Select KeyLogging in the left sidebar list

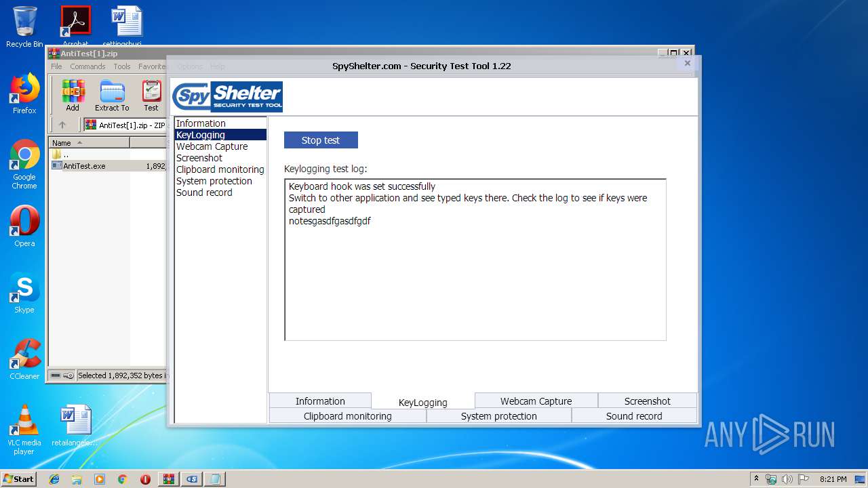(x=220, y=135)
